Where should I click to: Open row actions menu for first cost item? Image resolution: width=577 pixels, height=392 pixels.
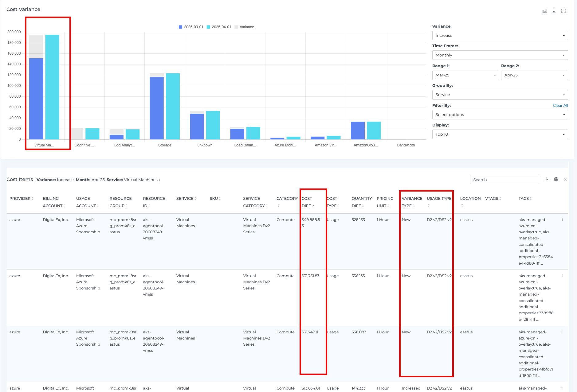click(562, 220)
